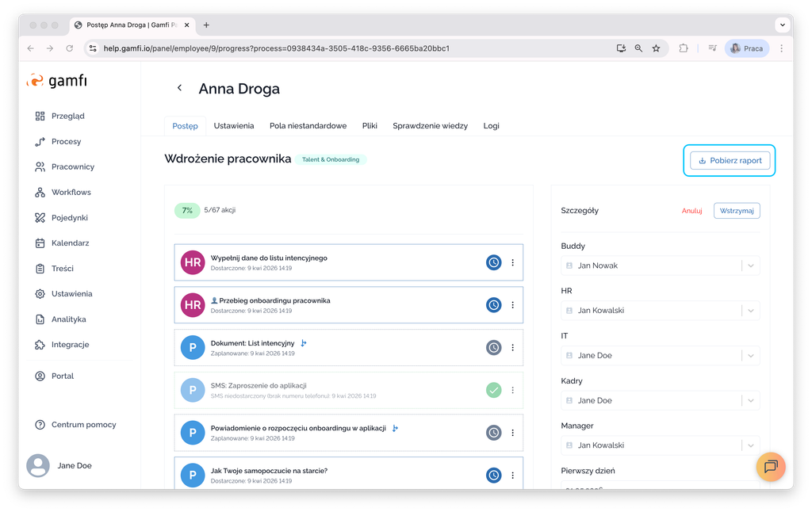Expand the Manager dropdown
The height and width of the screenshot is (512, 812).
(x=750, y=445)
